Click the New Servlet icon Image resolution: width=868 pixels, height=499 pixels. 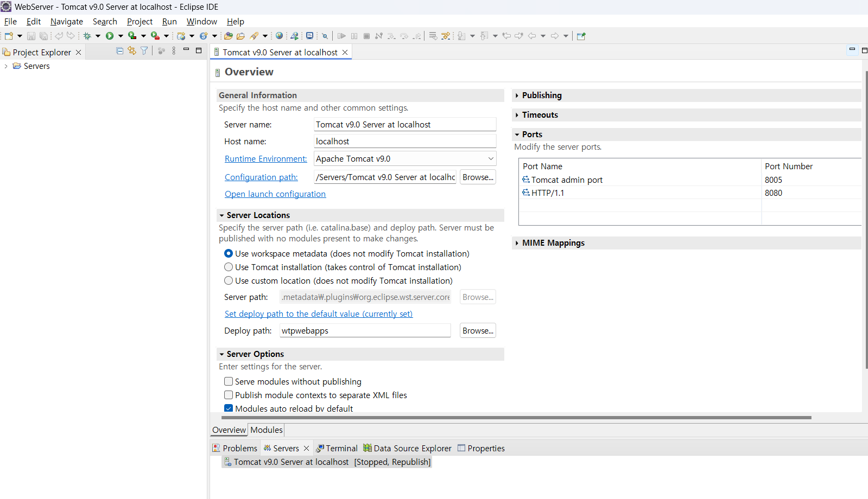coord(204,36)
